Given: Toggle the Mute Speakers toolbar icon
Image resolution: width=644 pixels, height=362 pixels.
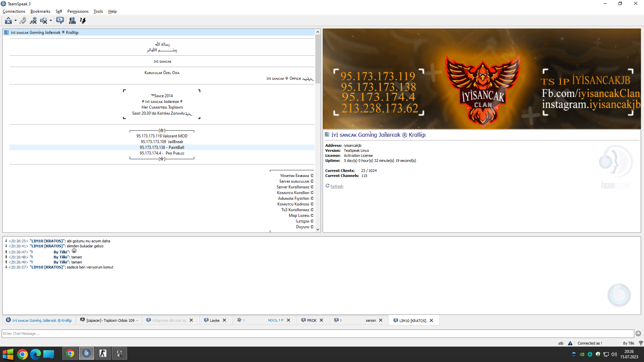Looking at the screenshot, I should tap(44, 21).
